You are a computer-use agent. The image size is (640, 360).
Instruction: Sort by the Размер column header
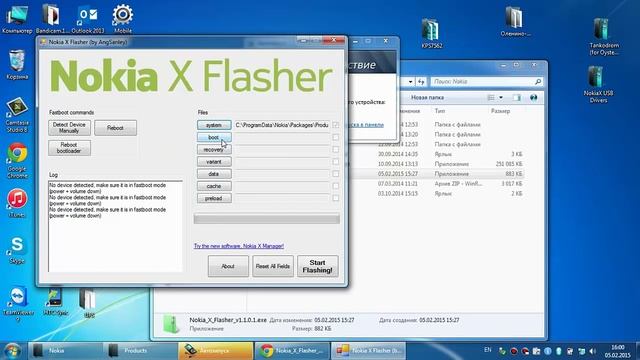pyautogui.click(x=500, y=111)
